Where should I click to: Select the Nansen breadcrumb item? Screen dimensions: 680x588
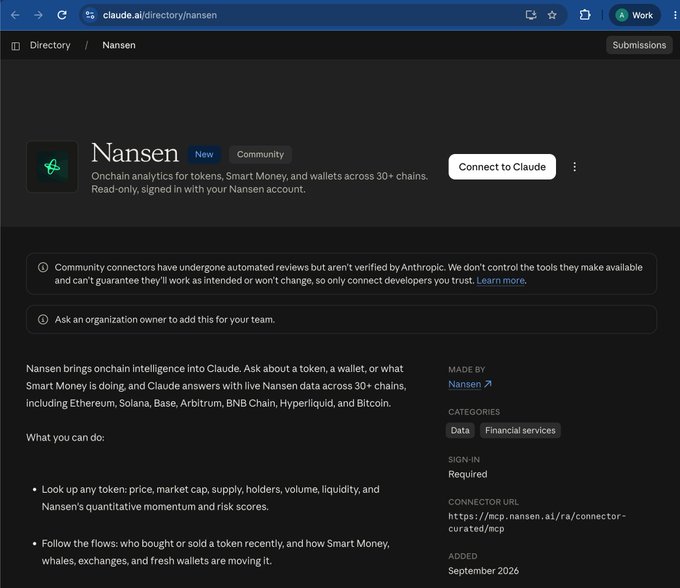tap(119, 45)
